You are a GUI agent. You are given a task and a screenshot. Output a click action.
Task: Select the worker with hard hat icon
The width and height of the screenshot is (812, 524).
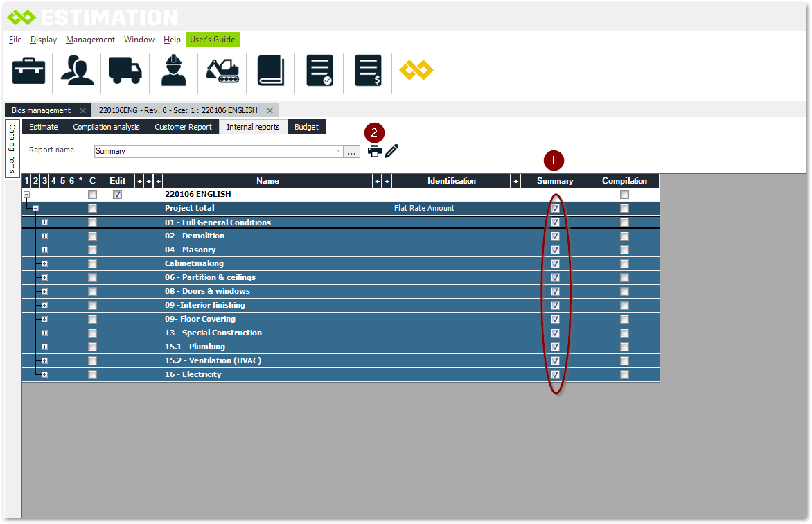click(173, 71)
